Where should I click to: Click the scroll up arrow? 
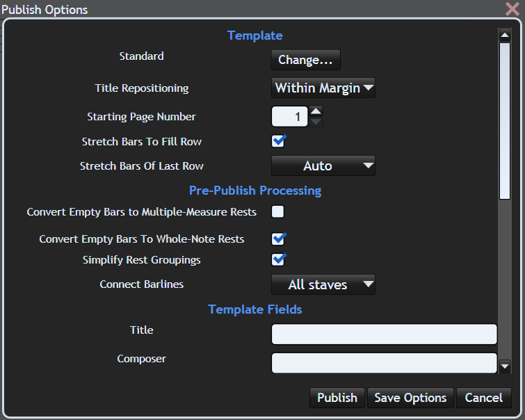pos(505,35)
